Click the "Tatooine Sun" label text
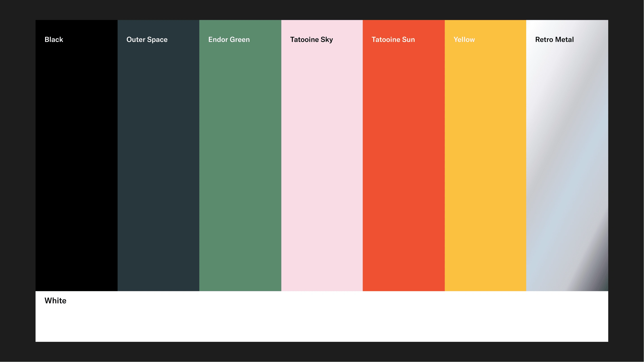644x362 pixels. click(393, 40)
